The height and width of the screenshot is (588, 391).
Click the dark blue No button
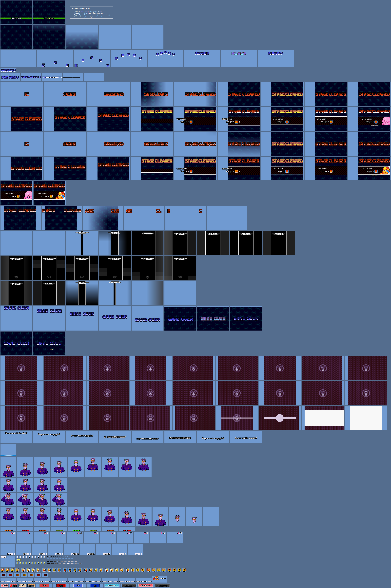pyautogui.click(x=95, y=586)
